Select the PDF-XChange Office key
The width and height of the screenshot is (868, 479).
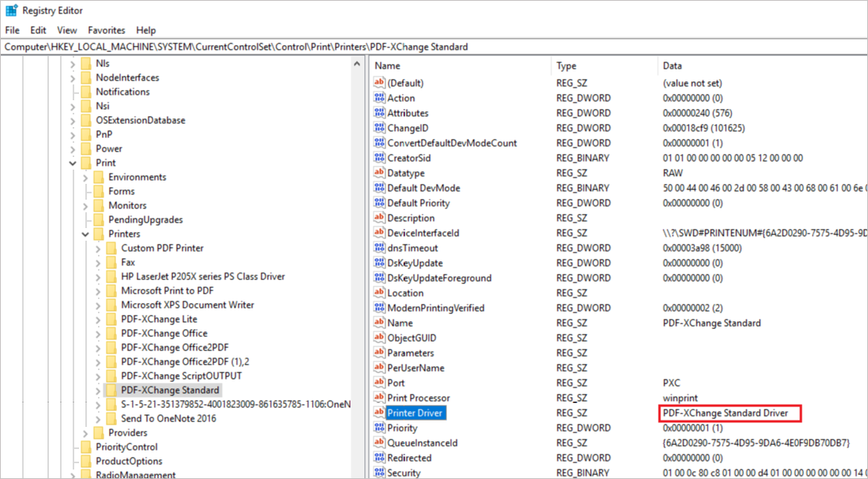pos(164,334)
